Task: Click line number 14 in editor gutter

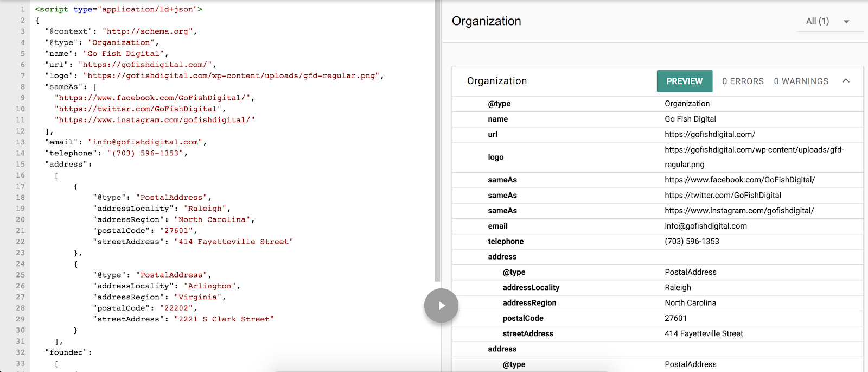Action: tap(20, 153)
